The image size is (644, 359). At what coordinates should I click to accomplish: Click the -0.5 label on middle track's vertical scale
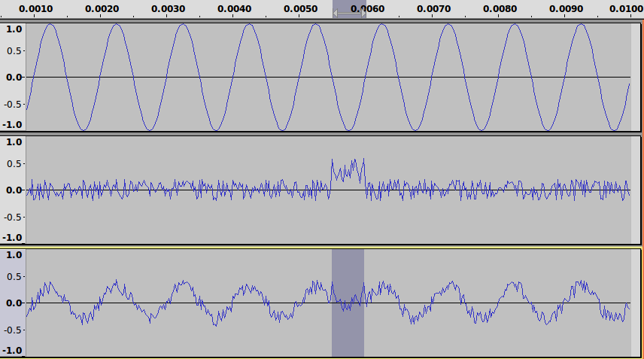point(14,214)
